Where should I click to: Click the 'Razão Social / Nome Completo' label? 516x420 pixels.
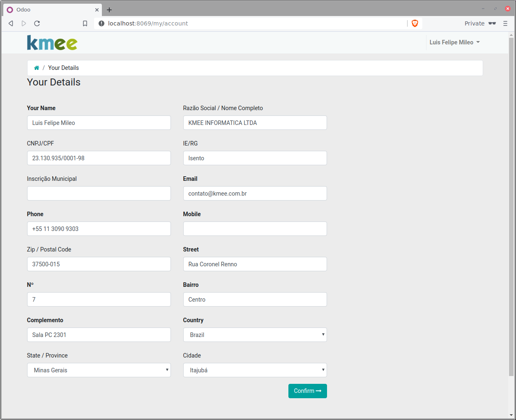(x=223, y=108)
